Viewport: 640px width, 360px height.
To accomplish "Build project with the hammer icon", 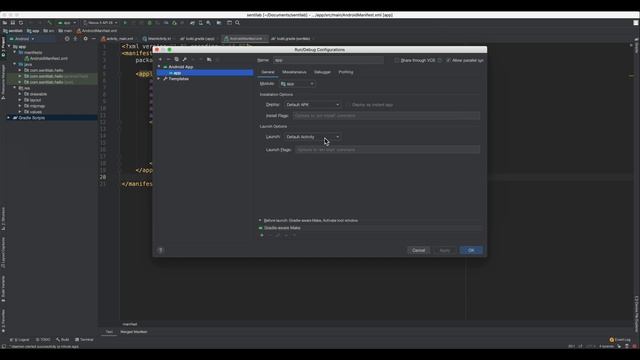I will pos(49,23).
